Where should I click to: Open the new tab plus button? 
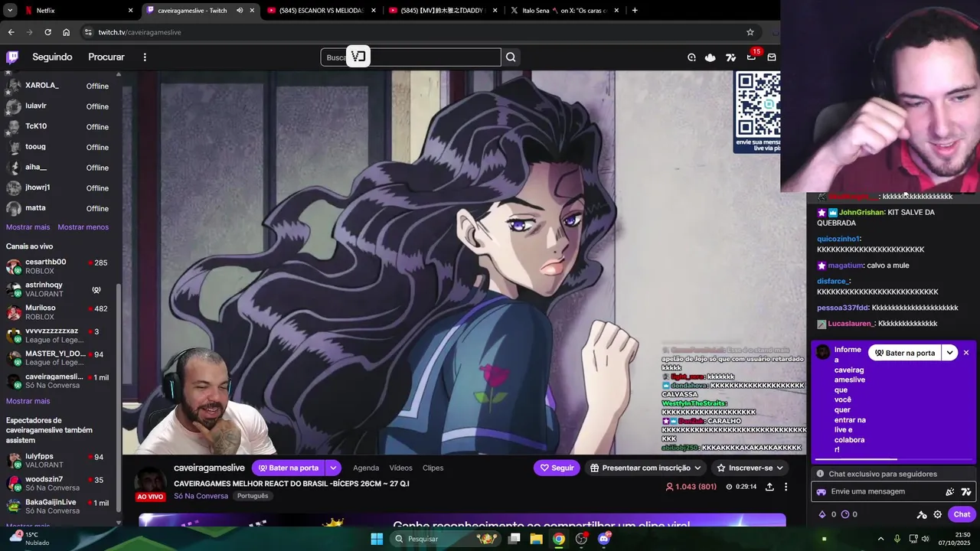coord(635,11)
